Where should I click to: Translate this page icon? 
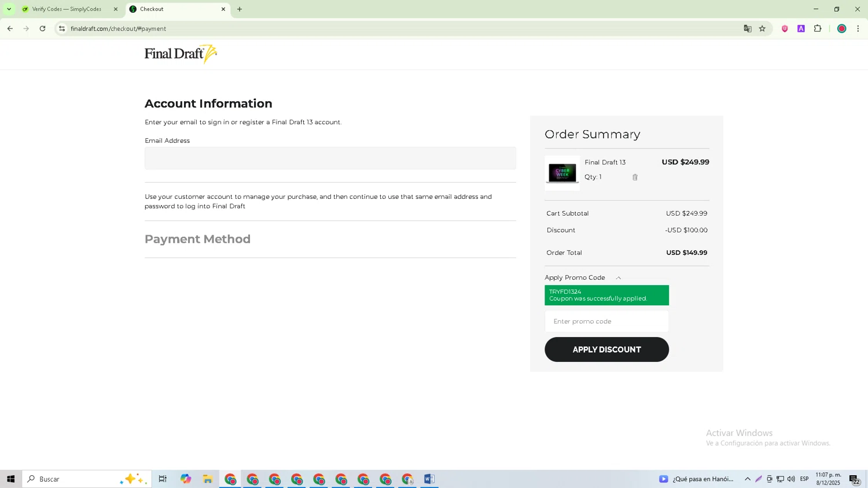(748, 28)
